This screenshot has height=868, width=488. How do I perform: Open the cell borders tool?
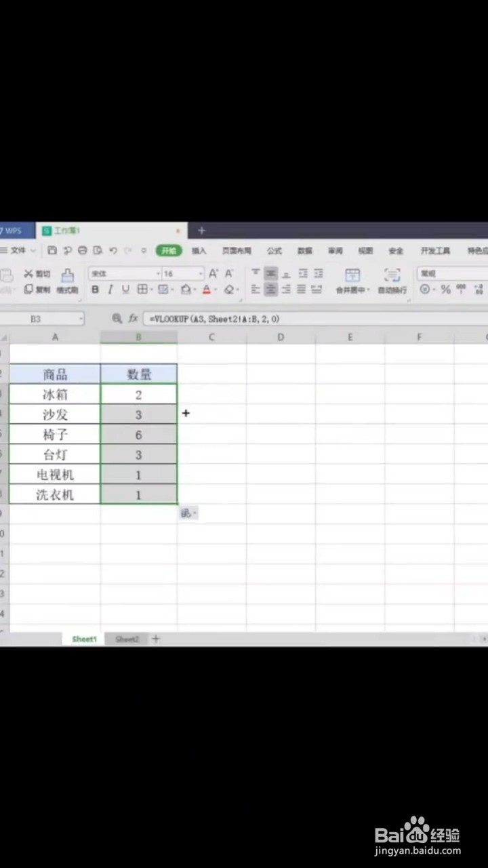click(x=142, y=290)
